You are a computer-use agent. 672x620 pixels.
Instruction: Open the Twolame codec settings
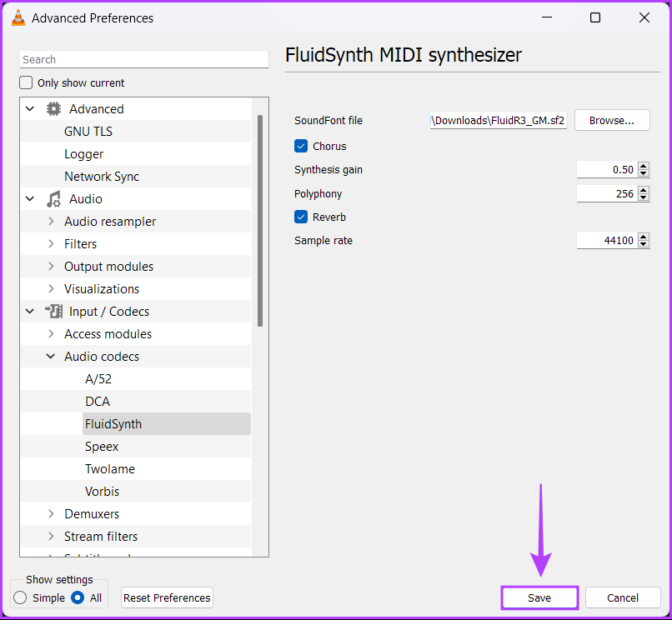pos(110,468)
